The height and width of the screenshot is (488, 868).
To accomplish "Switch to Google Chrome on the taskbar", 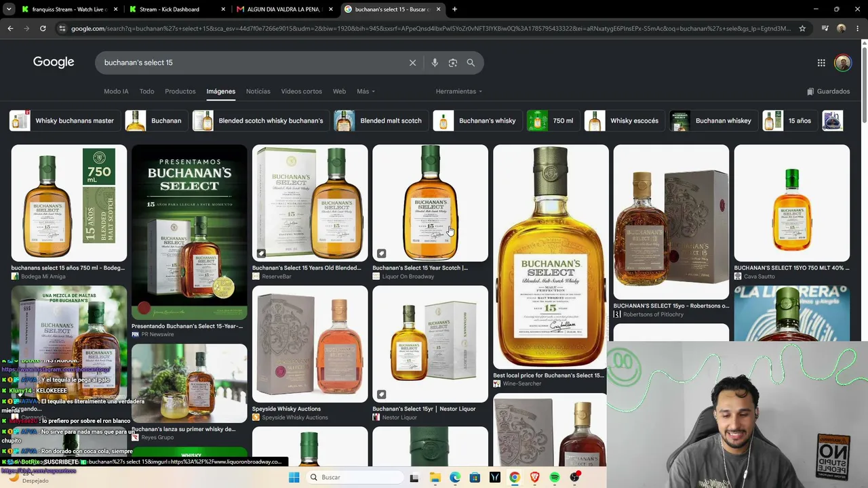I will point(515,477).
